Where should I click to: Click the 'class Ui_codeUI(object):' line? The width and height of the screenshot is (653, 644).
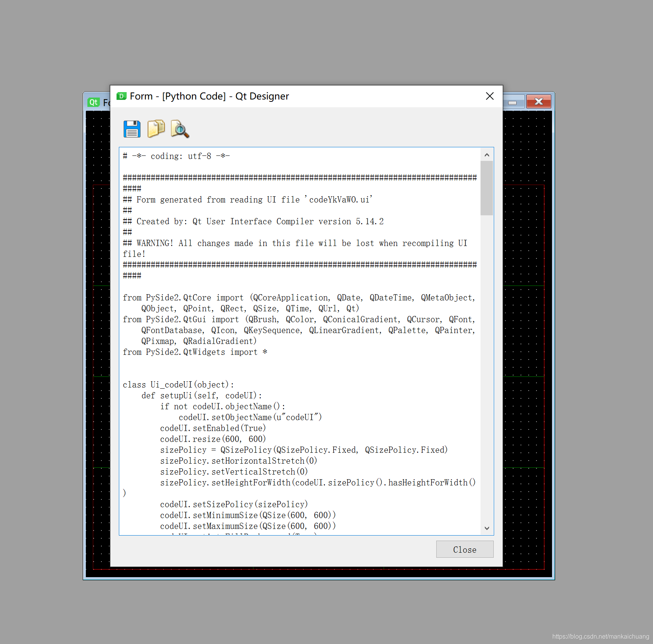pos(178,385)
